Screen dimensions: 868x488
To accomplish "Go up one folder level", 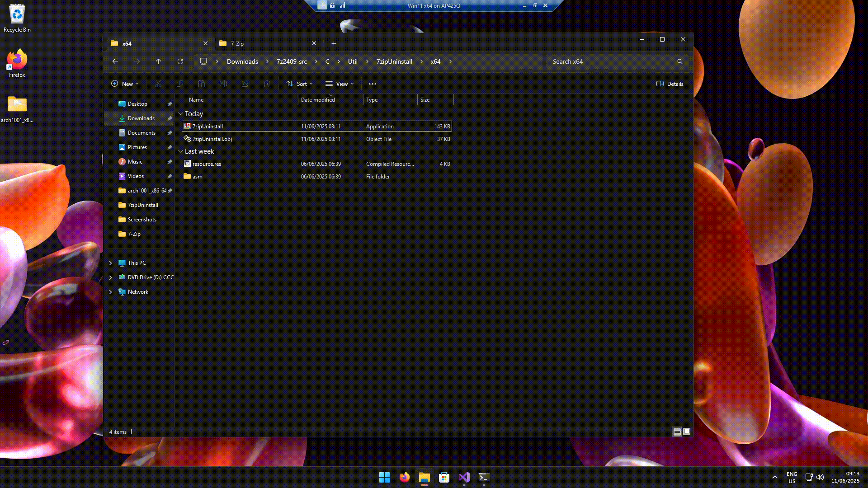I will pos(158,61).
